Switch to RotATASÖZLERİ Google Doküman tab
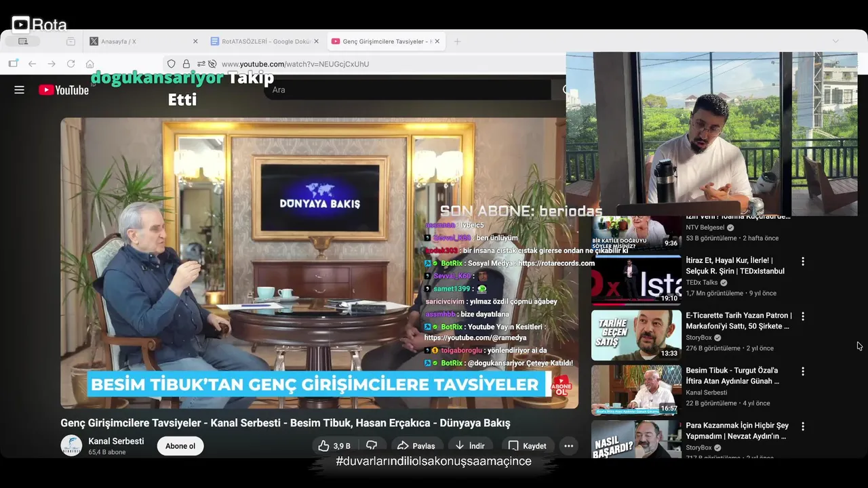Image resolution: width=868 pixels, height=488 pixels. (x=264, y=41)
